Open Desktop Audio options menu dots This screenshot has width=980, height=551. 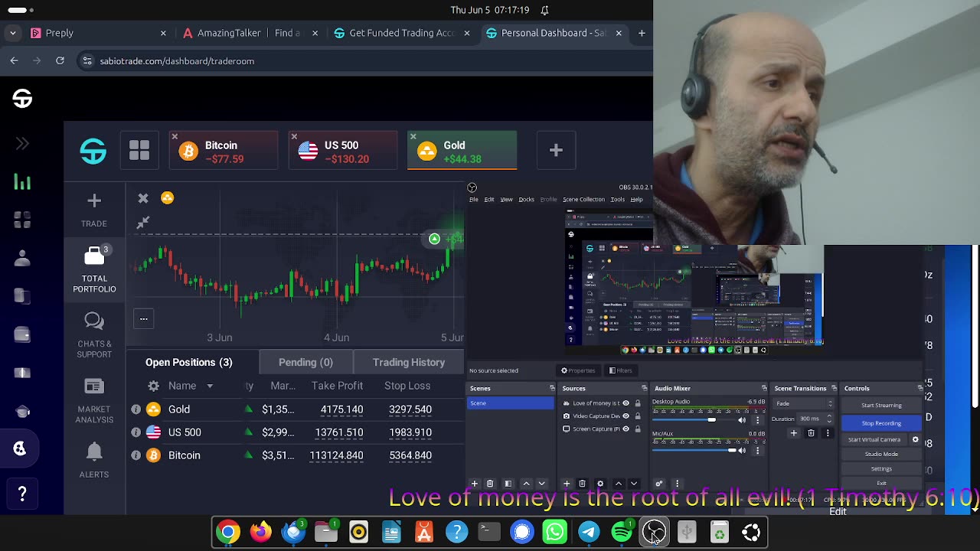[757, 419]
